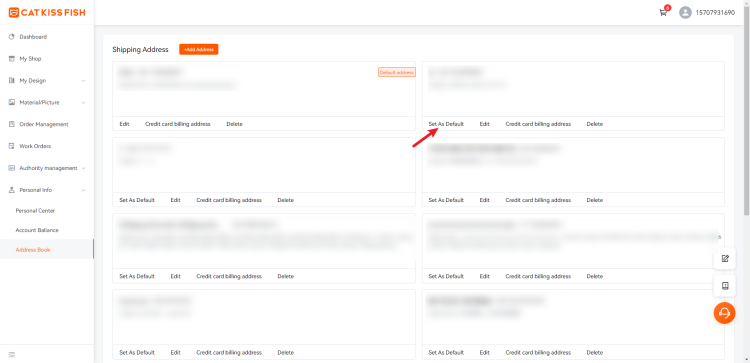This screenshot has height=363, width=750.
Task: Contact support via orange headset icon
Action: 725,313
